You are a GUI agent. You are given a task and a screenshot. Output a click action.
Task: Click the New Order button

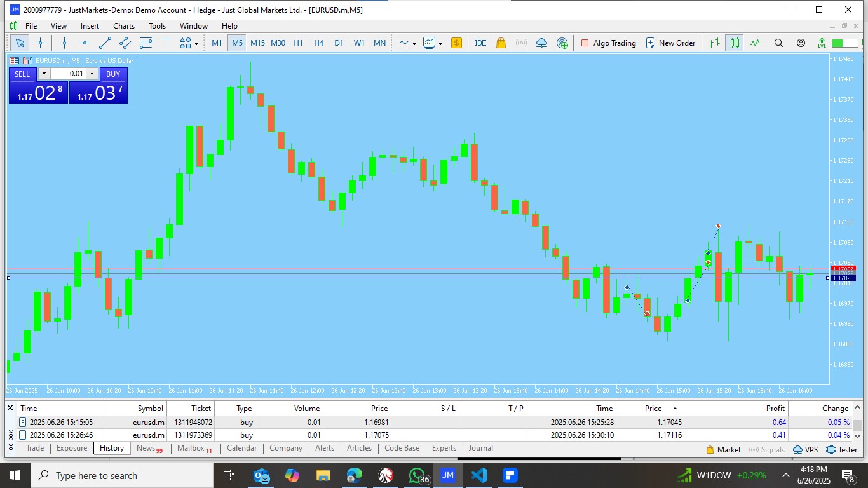(670, 43)
